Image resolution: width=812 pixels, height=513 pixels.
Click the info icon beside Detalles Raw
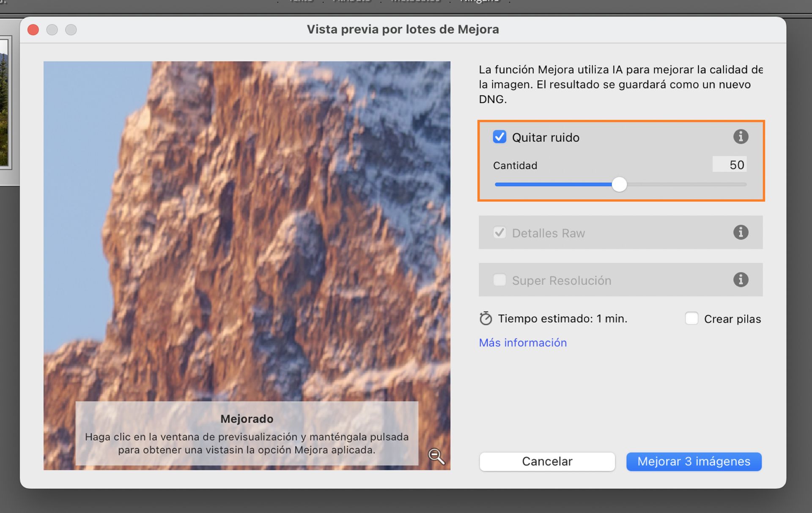741,232
